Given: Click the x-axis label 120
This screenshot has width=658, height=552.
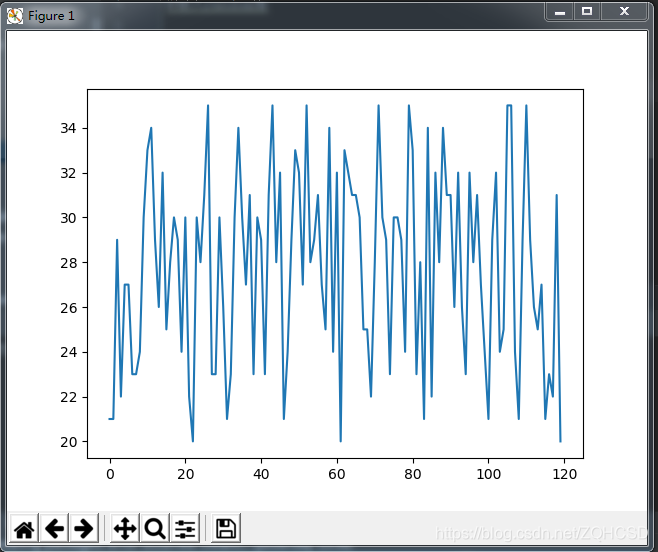Looking at the screenshot, I should [x=564, y=474].
